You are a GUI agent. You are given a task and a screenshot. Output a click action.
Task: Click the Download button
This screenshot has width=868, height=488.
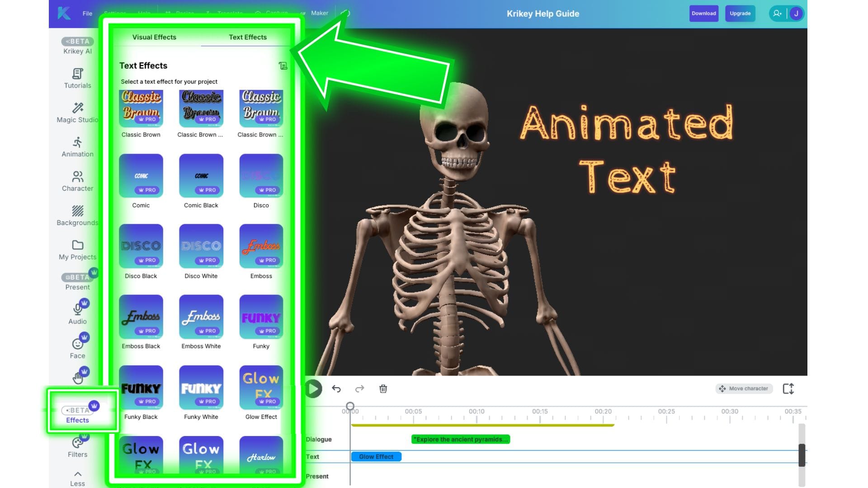(703, 14)
